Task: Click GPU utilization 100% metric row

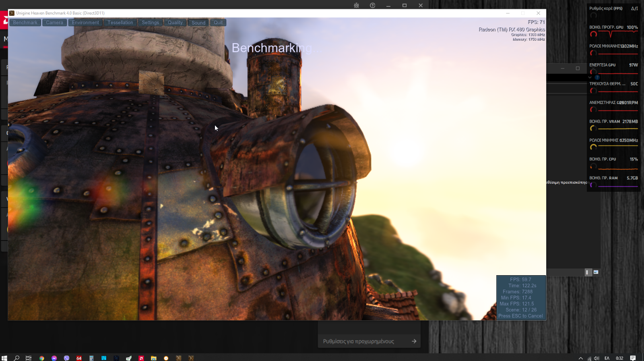Action: tap(613, 31)
